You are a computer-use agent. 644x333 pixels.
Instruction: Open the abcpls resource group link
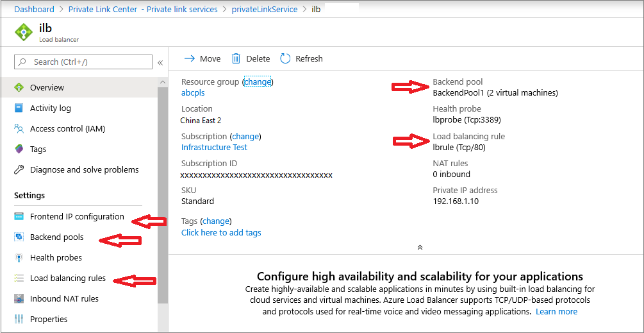(x=193, y=93)
